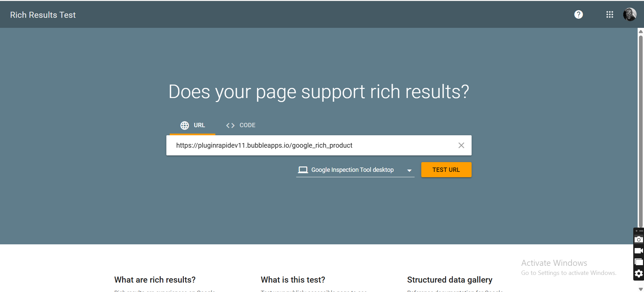
Task: Open the help question mark icon
Action: pos(578,14)
